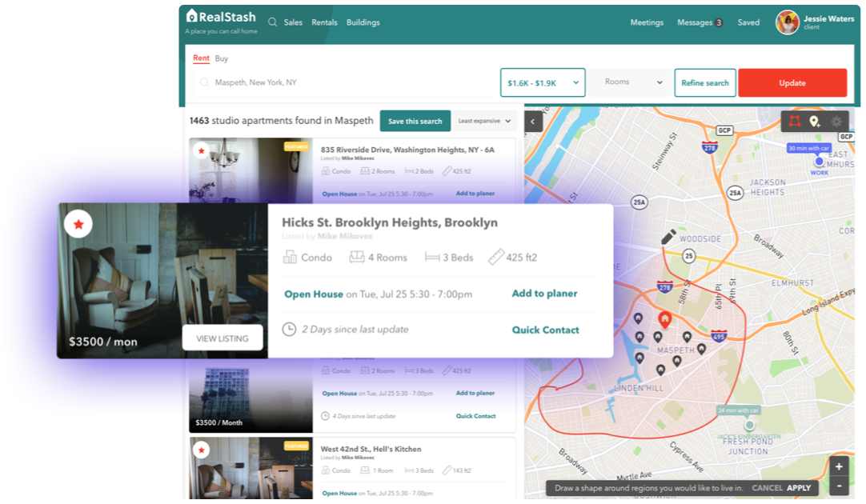Zoom in the map with plus button
This screenshot has height=504, width=866.
tap(838, 467)
